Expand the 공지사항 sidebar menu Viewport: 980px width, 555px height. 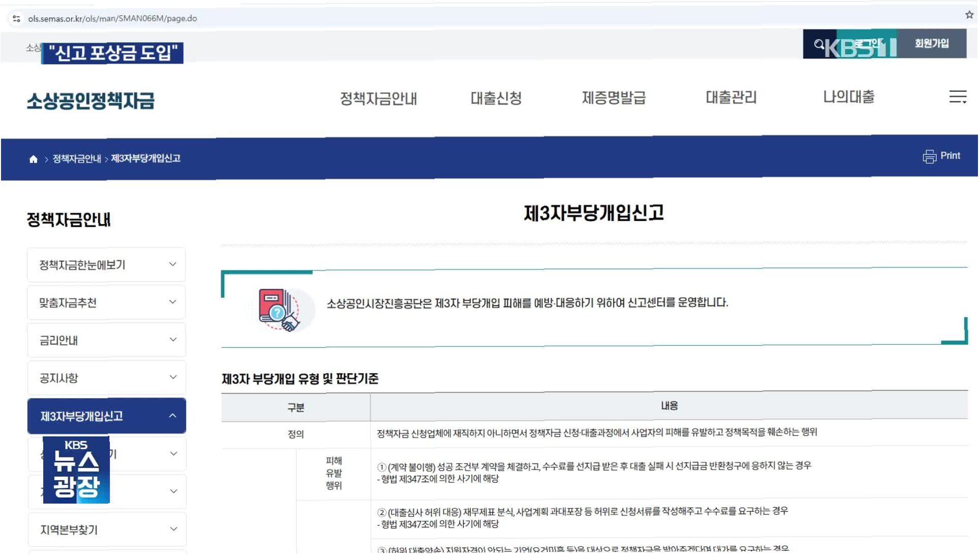point(106,378)
